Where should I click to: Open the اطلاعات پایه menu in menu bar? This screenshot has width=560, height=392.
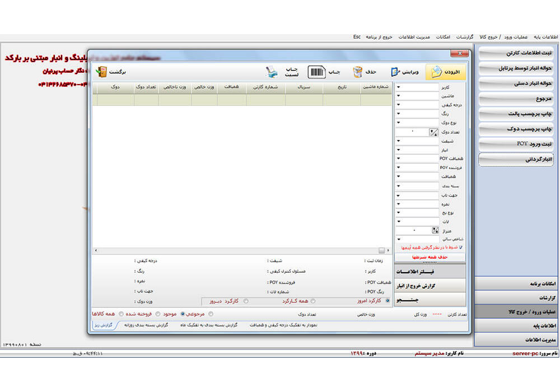pyautogui.click(x=545, y=37)
